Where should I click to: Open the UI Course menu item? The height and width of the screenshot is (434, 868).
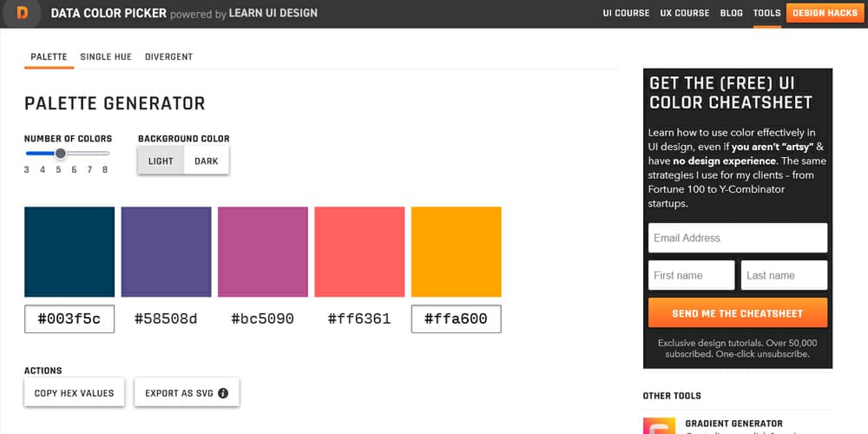coord(626,13)
